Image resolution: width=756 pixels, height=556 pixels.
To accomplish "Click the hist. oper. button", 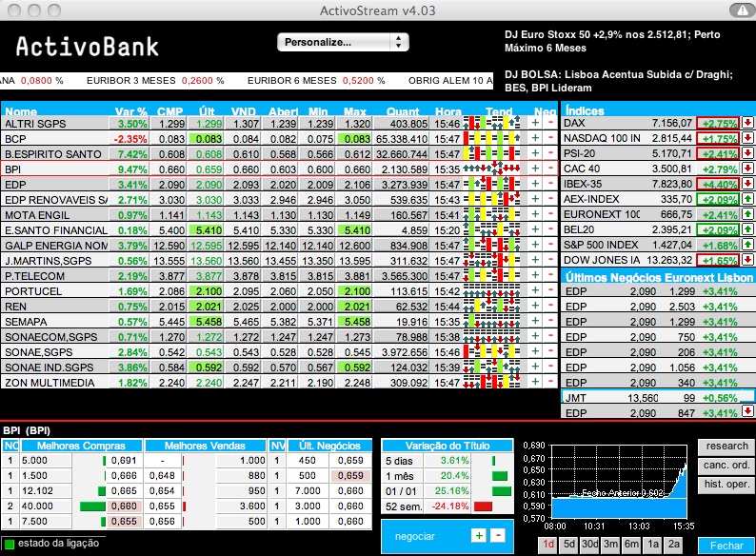I will [726, 485].
